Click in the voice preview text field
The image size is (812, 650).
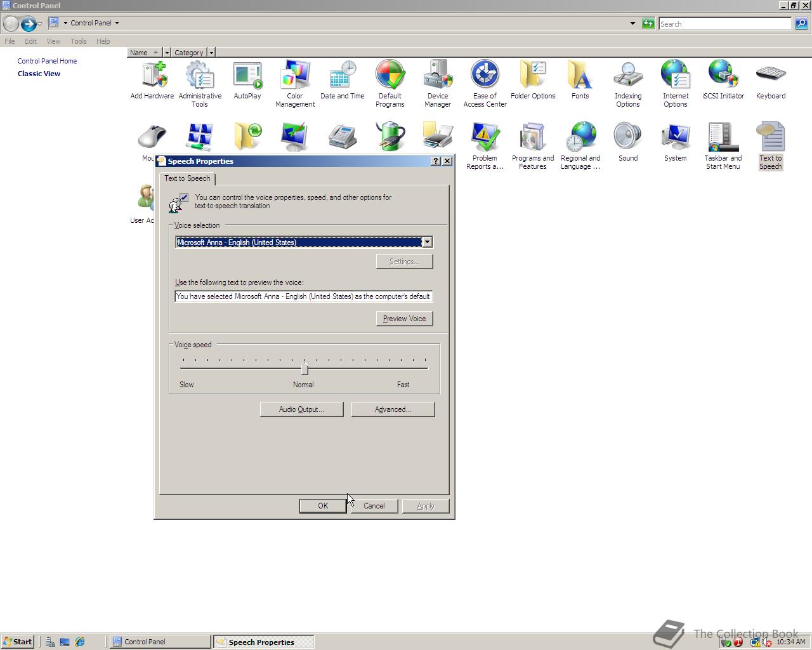304,296
